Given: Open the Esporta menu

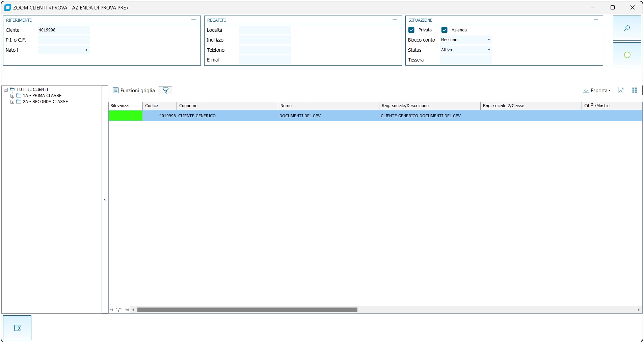Looking at the screenshot, I should [597, 90].
